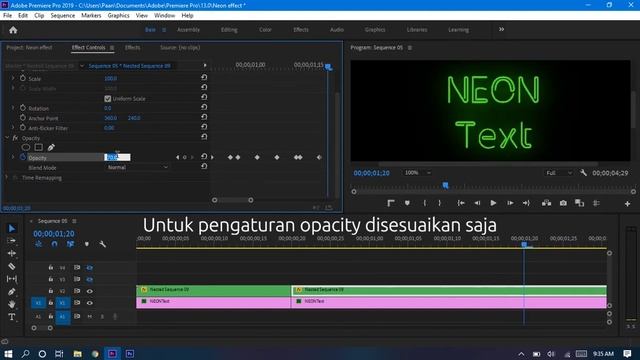Step back one frame

[x=477, y=203]
